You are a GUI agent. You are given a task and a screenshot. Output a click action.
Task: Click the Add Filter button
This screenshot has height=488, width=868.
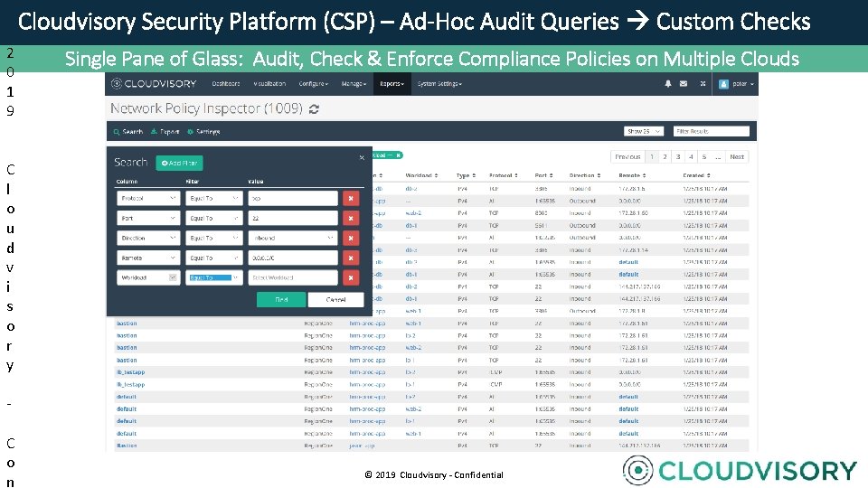pyautogui.click(x=179, y=163)
